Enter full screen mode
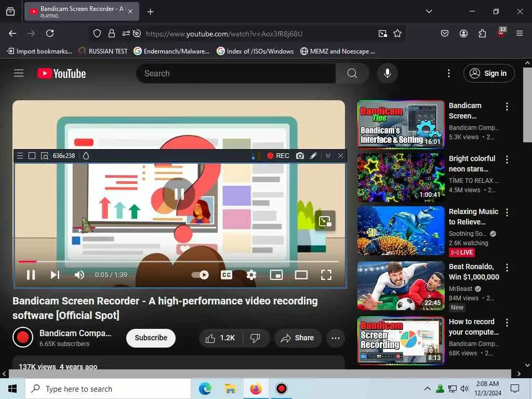 tap(326, 275)
